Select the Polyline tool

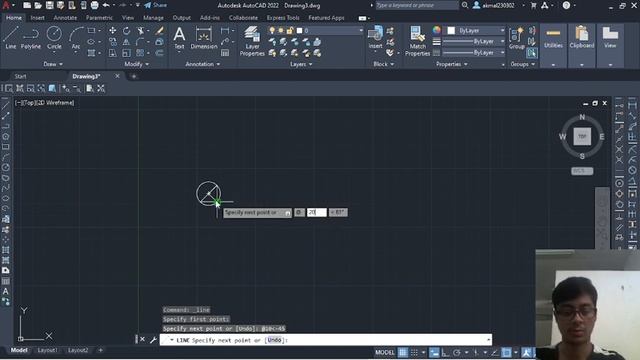pyautogui.click(x=31, y=38)
